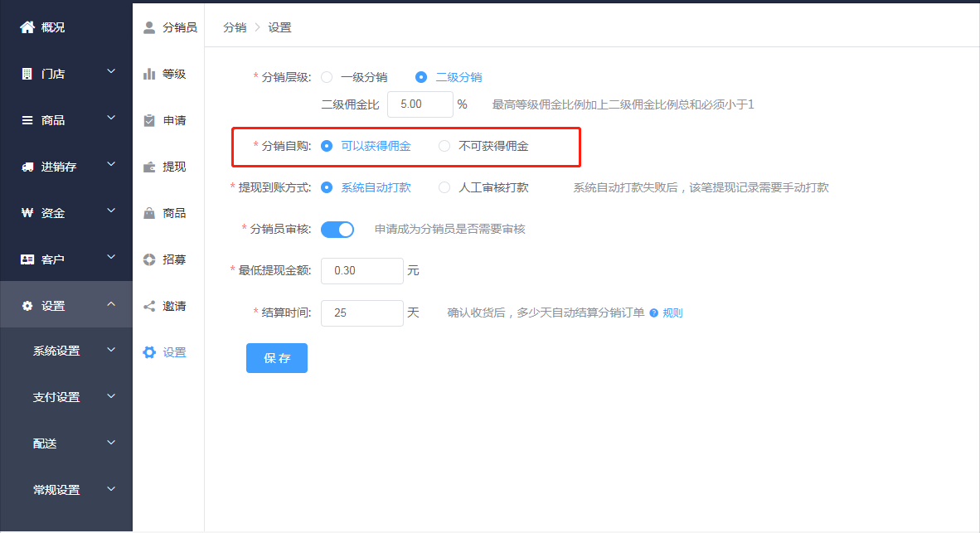Screen dimensions: 980x533
Task: Expand the 资金 menu chevron
Action: [111, 211]
